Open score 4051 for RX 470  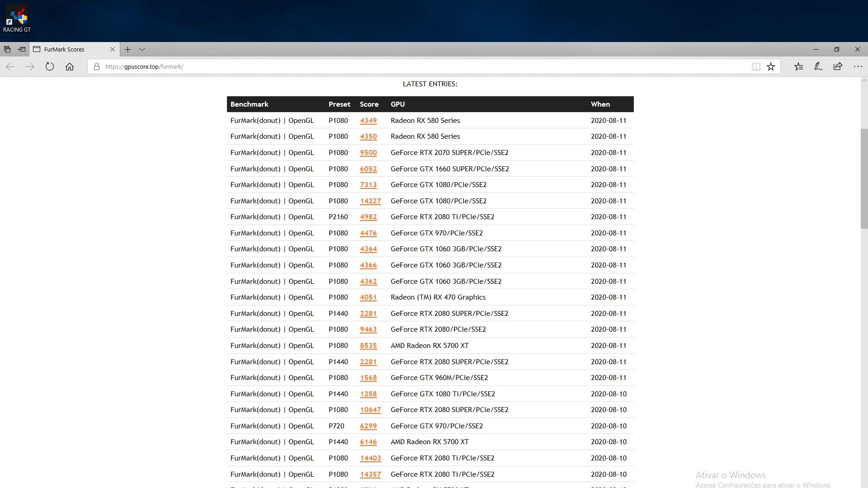pyautogui.click(x=368, y=297)
